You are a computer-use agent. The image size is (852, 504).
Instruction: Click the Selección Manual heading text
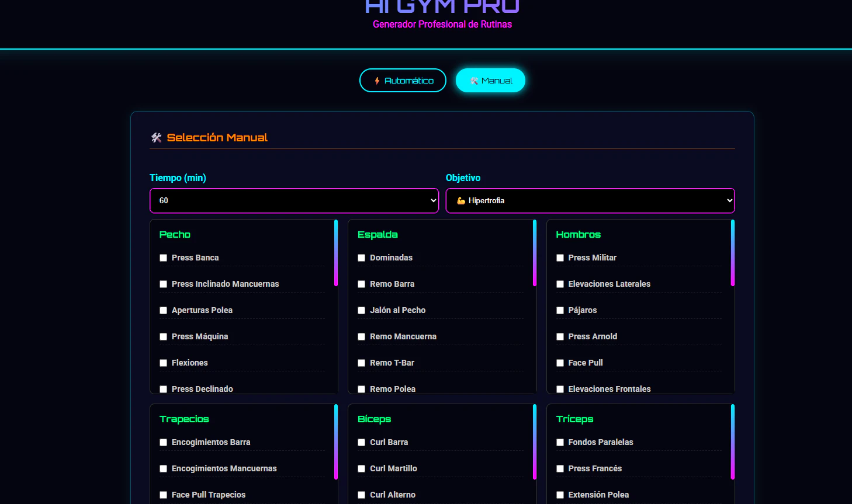(x=217, y=138)
